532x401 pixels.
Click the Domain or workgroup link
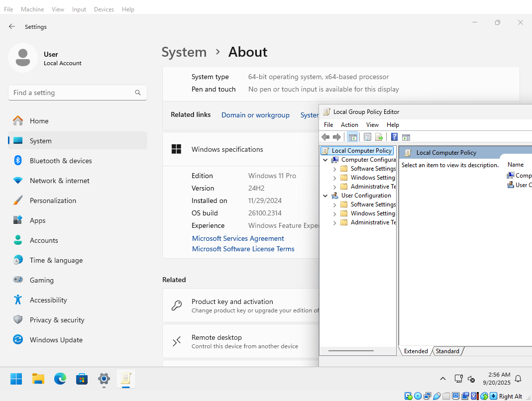[255, 115]
